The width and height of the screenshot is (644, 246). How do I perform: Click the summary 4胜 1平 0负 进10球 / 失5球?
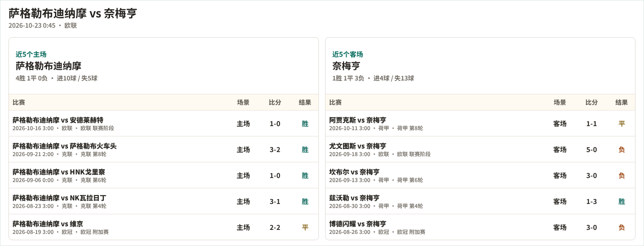(56, 78)
